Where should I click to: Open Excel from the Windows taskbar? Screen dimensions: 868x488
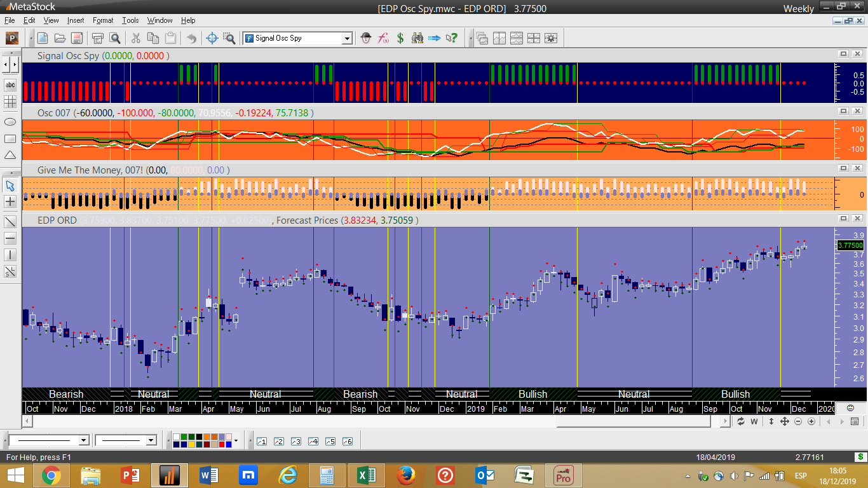point(365,475)
